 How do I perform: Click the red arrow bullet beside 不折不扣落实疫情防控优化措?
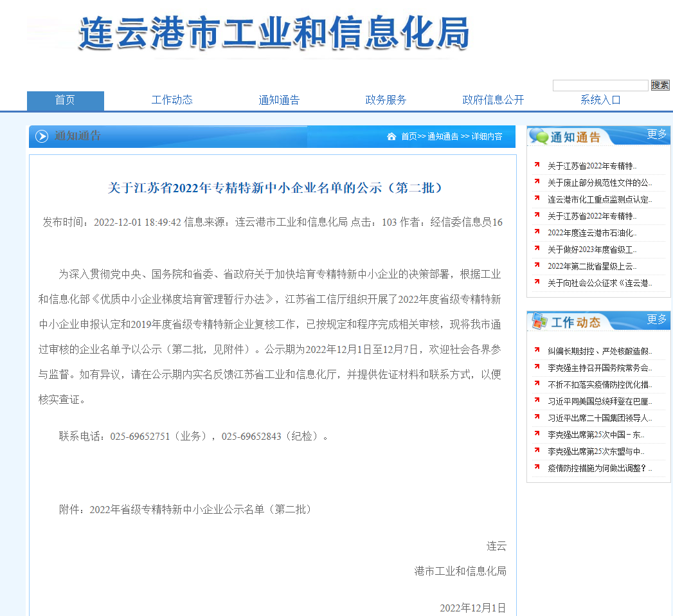pyautogui.click(x=537, y=384)
